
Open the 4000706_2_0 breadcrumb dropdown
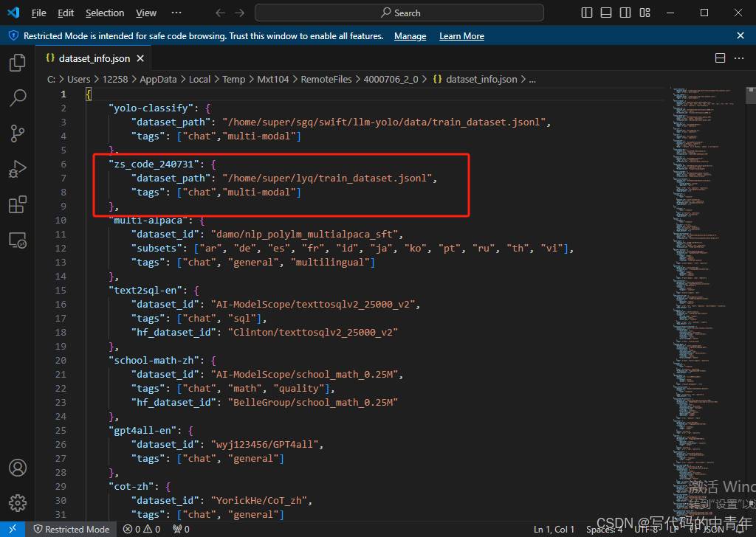[391, 79]
